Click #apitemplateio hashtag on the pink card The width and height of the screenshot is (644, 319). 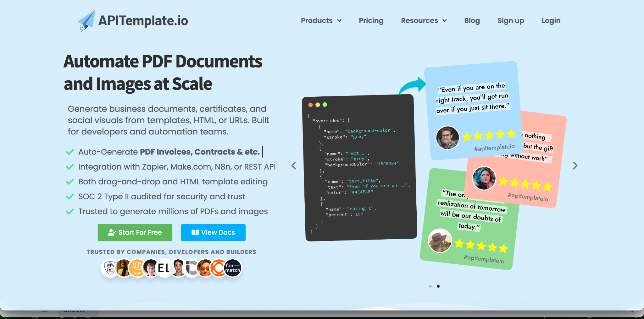[528, 197]
